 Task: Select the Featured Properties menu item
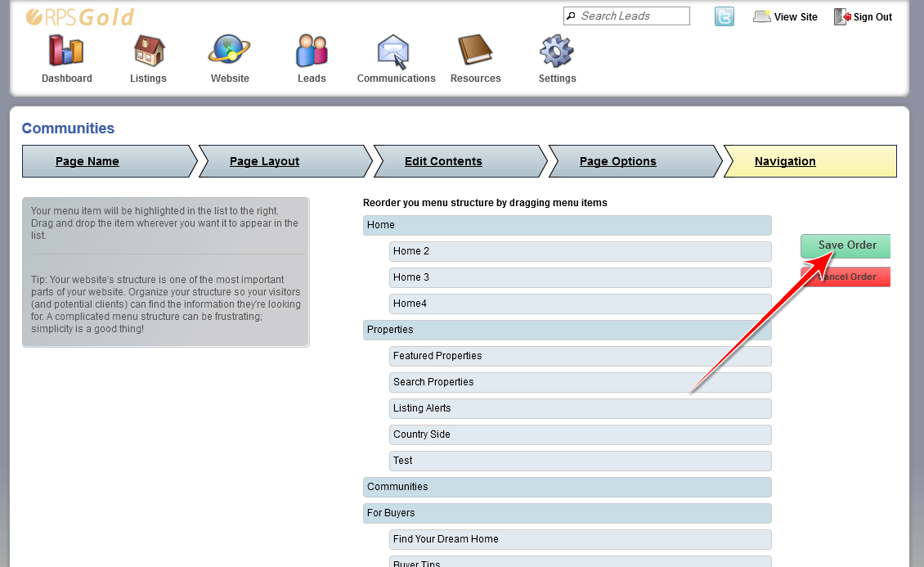tap(581, 356)
